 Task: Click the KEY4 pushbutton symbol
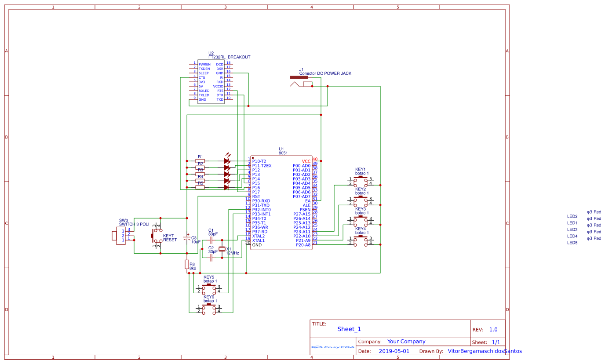click(x=361, y=240)
